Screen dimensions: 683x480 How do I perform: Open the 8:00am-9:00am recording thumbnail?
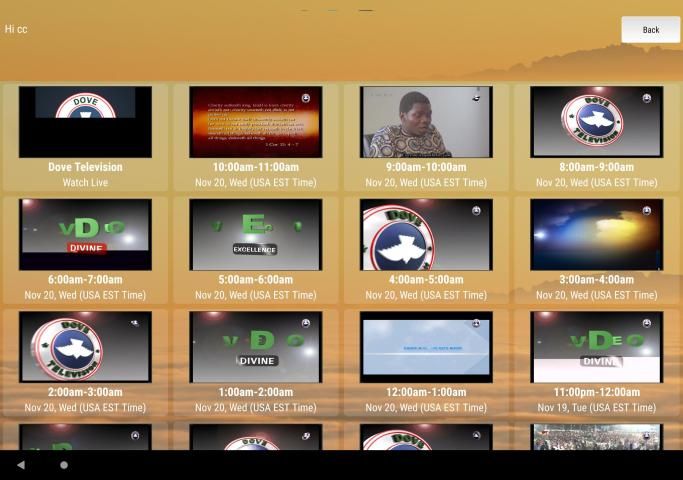point(596,121)
